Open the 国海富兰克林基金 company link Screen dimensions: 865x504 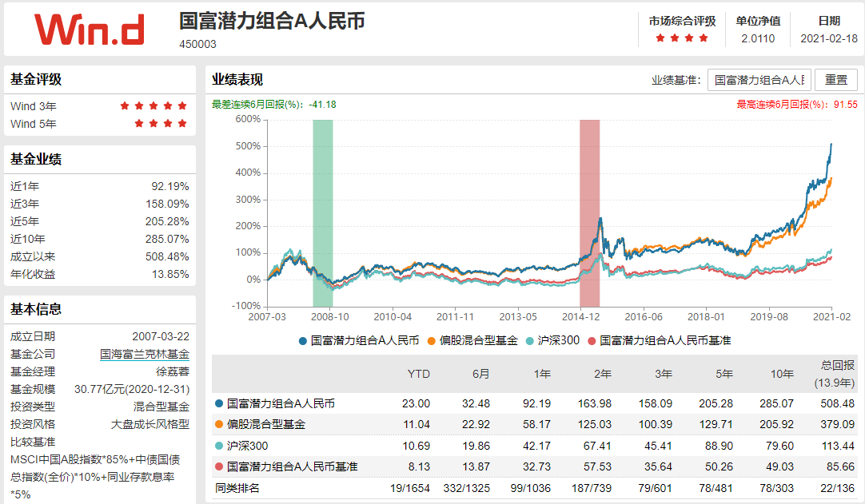(x=145, y=354)
